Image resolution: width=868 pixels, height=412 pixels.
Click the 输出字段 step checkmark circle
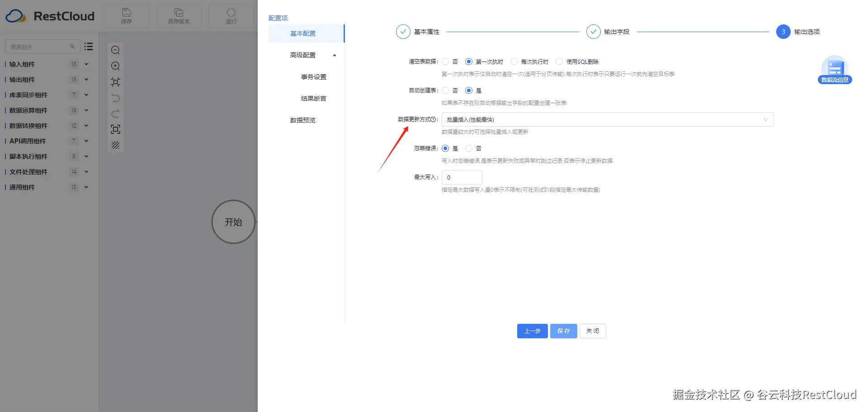pyautogui.click(x=593, y=32)
